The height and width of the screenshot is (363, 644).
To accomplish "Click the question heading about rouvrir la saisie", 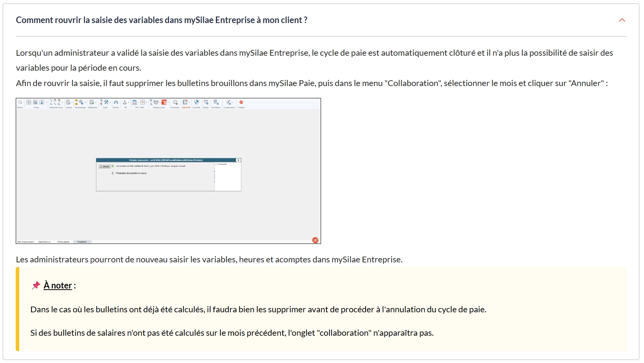I will point(162,20).
